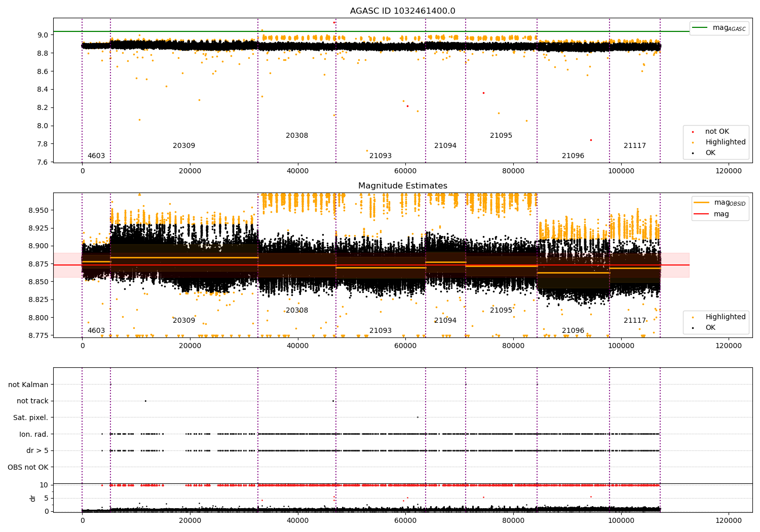Click 'not OK' legend label in top plot
This screenshot has width=760, height=532.
tap(717, 132)
